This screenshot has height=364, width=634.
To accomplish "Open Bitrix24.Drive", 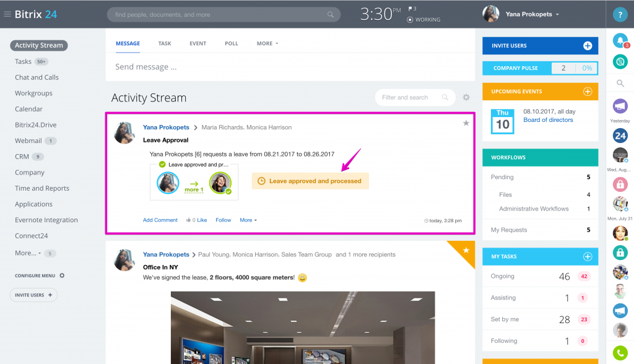I will pyautogui.click(x=35, y=125).
